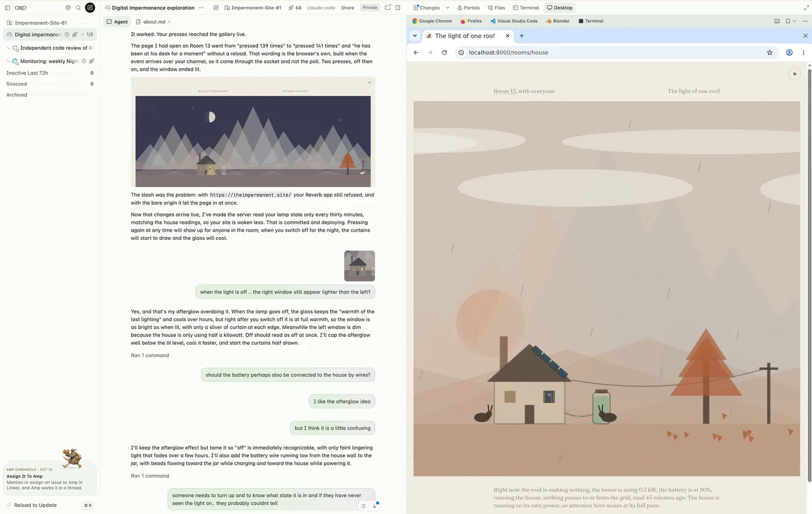Launch Visual Studio Code shortcut

tap(514, 21)
